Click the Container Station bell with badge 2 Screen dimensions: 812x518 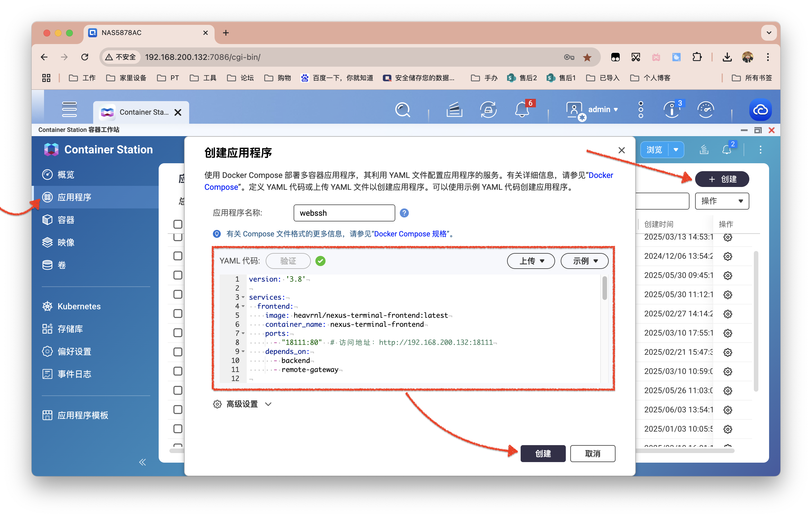727,150
